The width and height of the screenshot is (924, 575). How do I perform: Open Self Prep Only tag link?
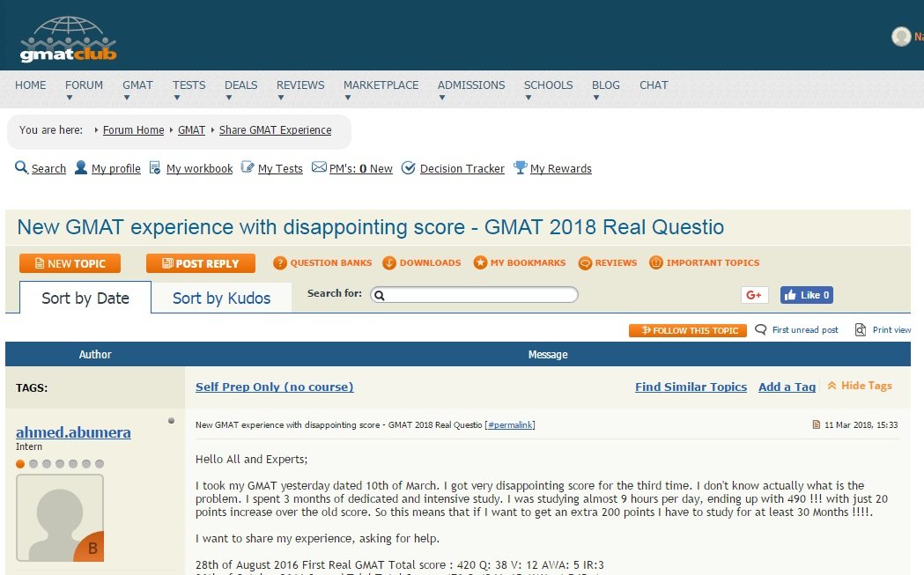click(x=275, y=387)
